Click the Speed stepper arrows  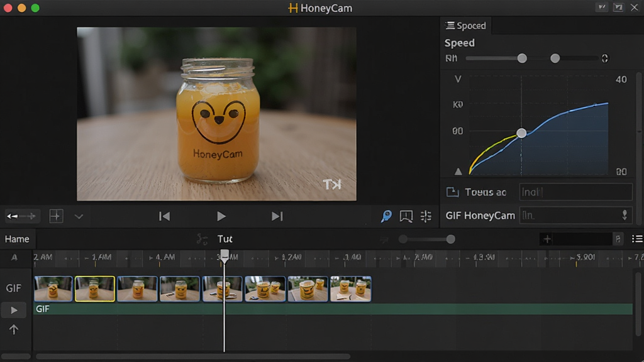[605, 58]
